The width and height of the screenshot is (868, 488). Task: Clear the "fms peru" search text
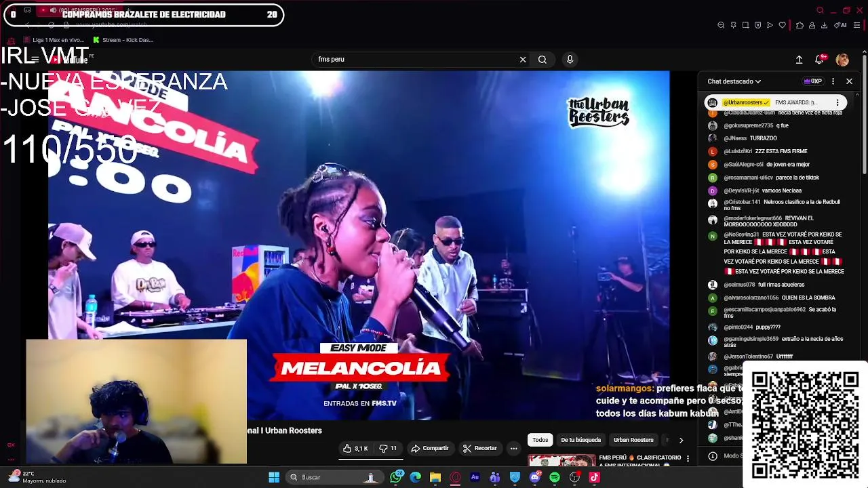pos(523,60)
